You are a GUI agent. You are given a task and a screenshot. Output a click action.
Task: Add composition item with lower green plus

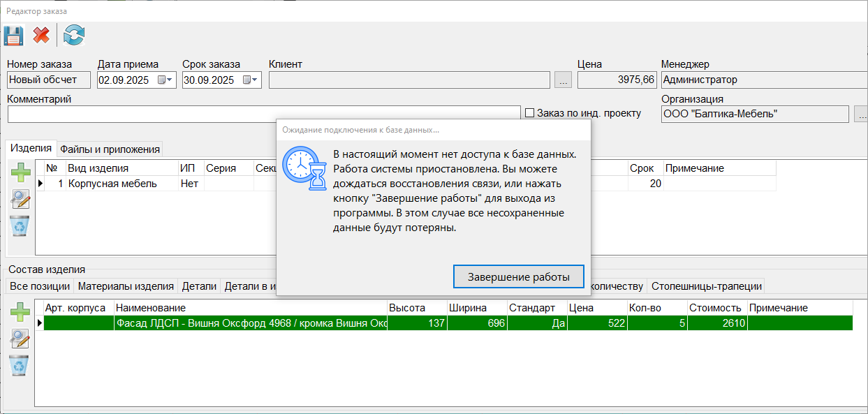[x=20, y=312]
